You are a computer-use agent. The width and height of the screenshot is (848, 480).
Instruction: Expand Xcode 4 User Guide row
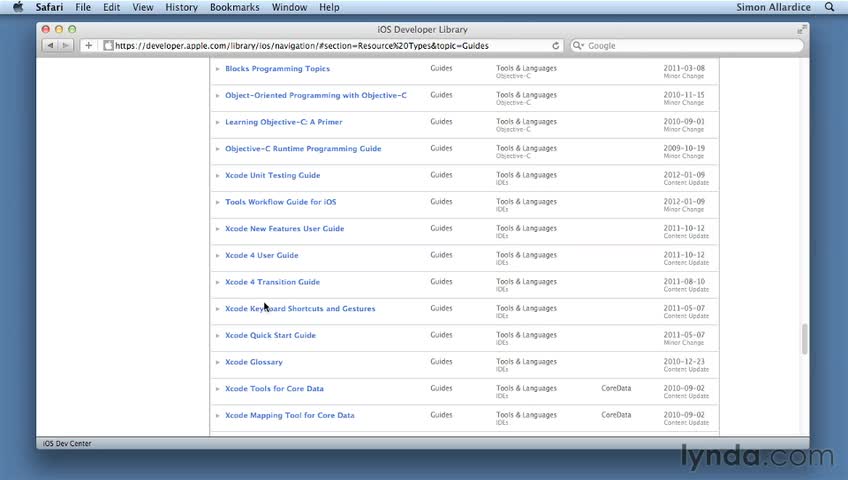(x=217, y=256)
